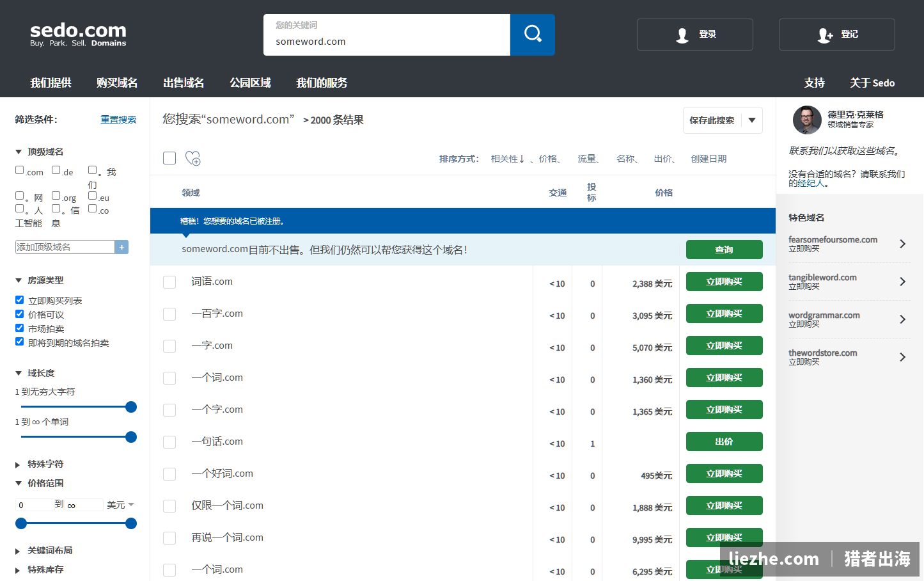Click the character length slider handle
The image size is (924, 581).
coord(131,407)
